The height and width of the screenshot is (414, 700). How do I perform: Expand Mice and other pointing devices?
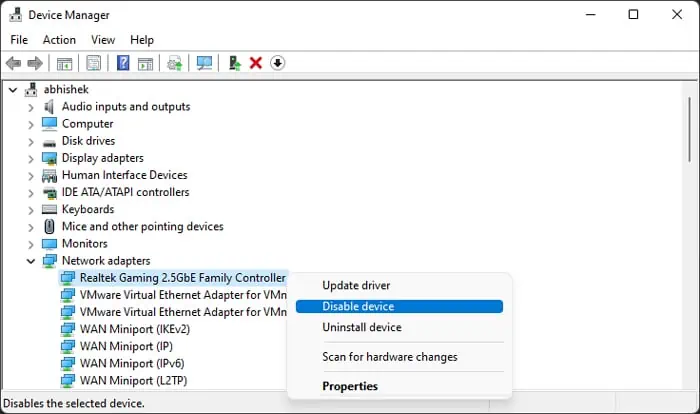(30, 227)
